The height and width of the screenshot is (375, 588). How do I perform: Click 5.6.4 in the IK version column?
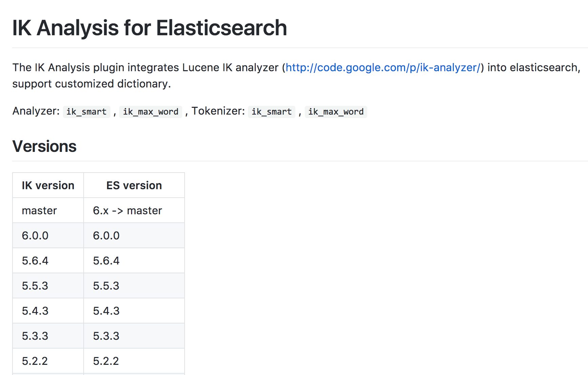pyautogui.click(x=48, y=261)
